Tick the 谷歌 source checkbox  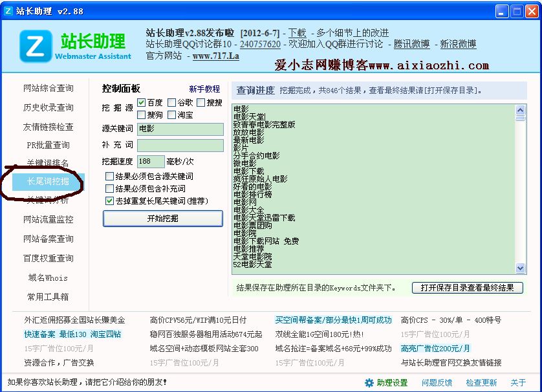pyautogui.click(x=171, y=102)
